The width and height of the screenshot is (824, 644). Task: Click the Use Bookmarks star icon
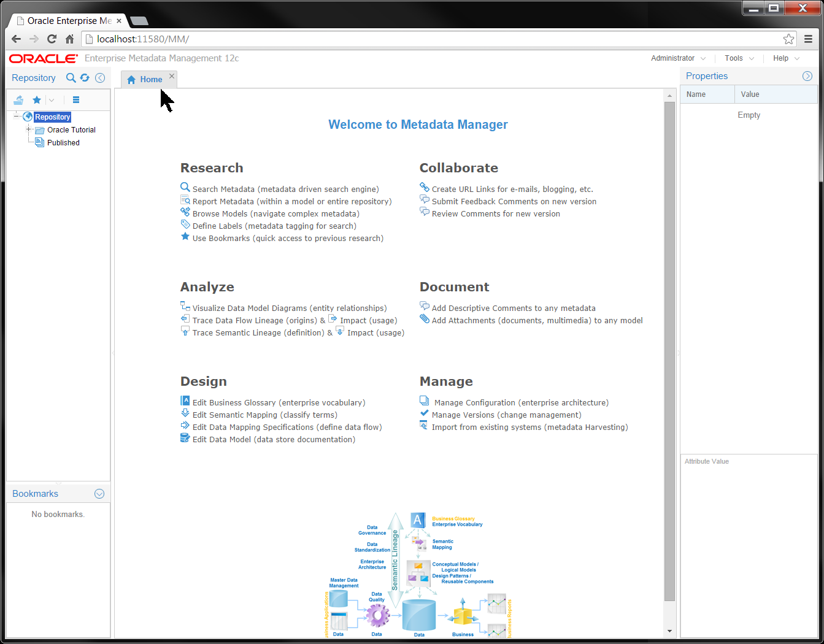[185, 237]
